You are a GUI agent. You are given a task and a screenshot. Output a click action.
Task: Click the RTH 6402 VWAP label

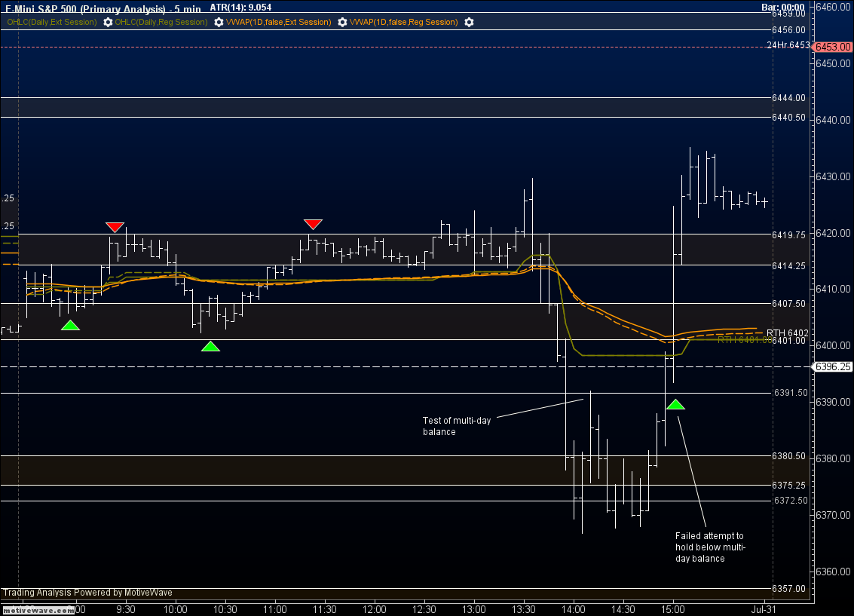click(788, 333)
